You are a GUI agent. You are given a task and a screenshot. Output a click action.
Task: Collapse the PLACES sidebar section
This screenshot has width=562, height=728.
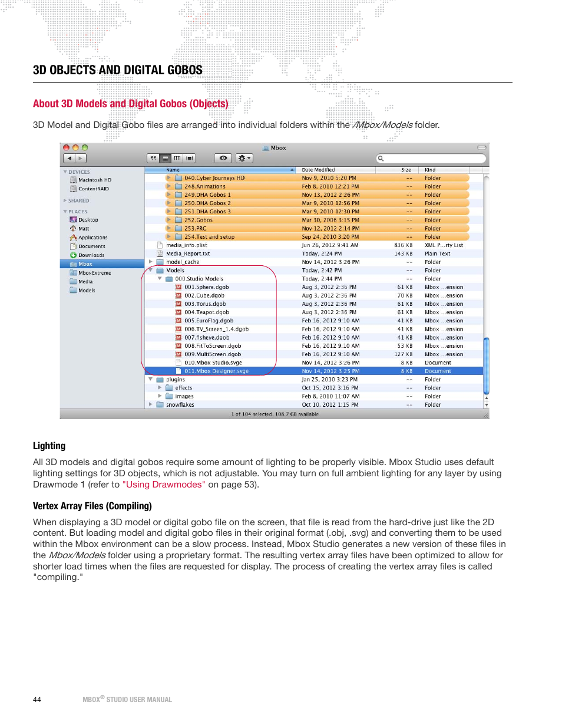(65, 212)
